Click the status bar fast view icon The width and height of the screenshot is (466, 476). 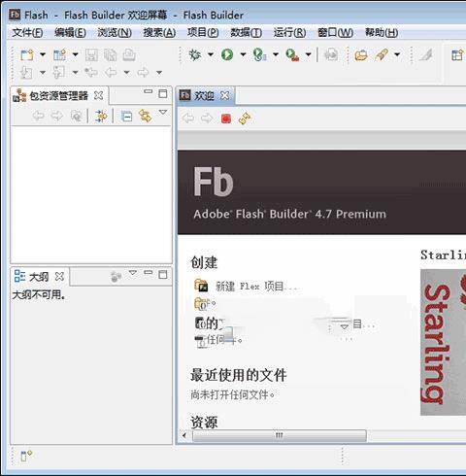click(26, 456)
